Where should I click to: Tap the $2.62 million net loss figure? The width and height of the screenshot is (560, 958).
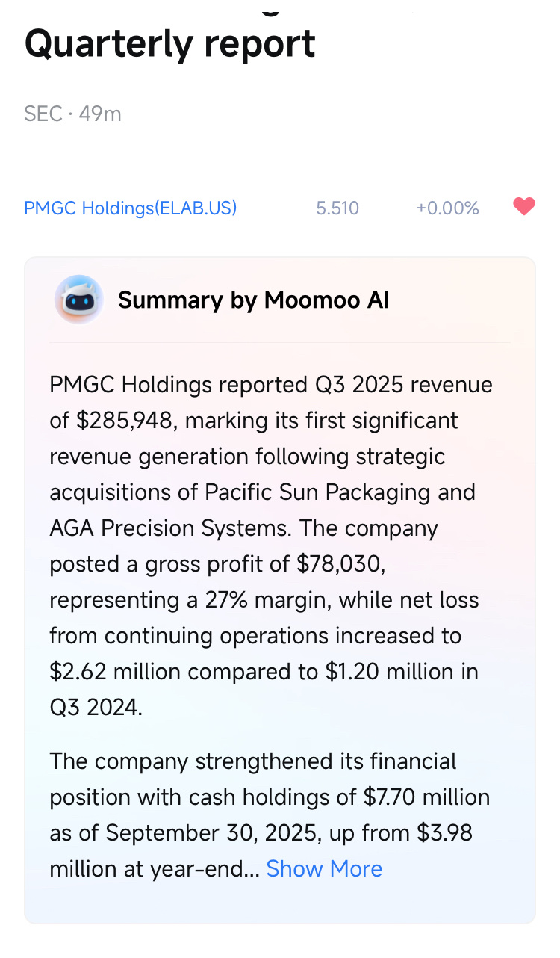coord(115,672)
